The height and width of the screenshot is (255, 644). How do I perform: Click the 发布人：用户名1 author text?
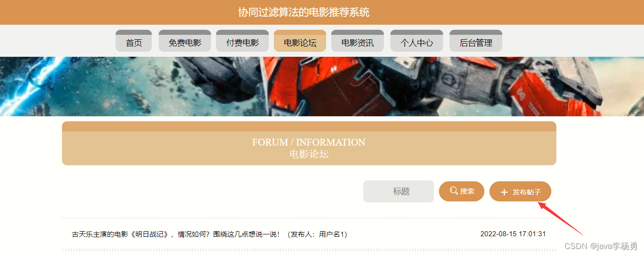pyautogui.click(x=317, y=234)
